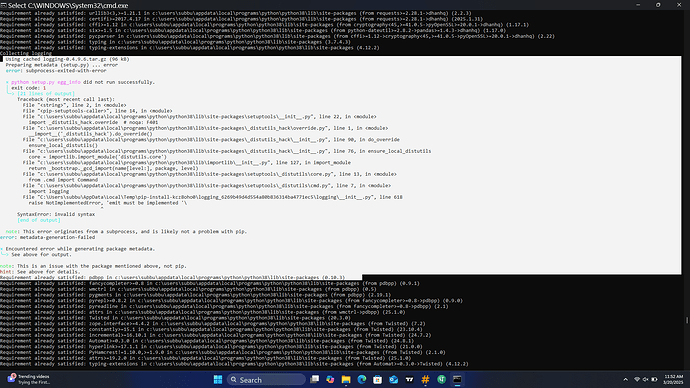Open the volume speaker tray icon
The width and height of the screenshot is (690, 388).
[x=645, y=379]
